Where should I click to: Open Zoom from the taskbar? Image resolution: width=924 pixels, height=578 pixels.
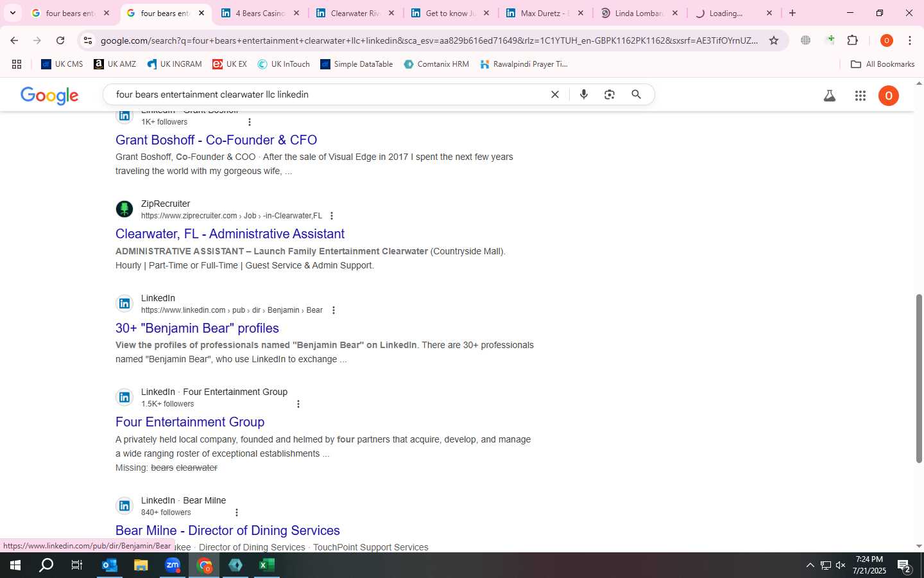coord(173,565)
